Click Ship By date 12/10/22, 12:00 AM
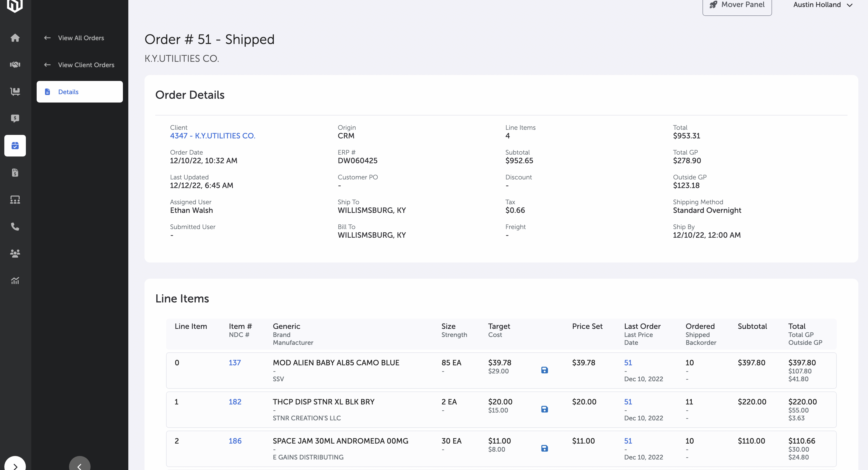Image resolution: width=868 pixels, height=470 pixels. pos(707,235)
